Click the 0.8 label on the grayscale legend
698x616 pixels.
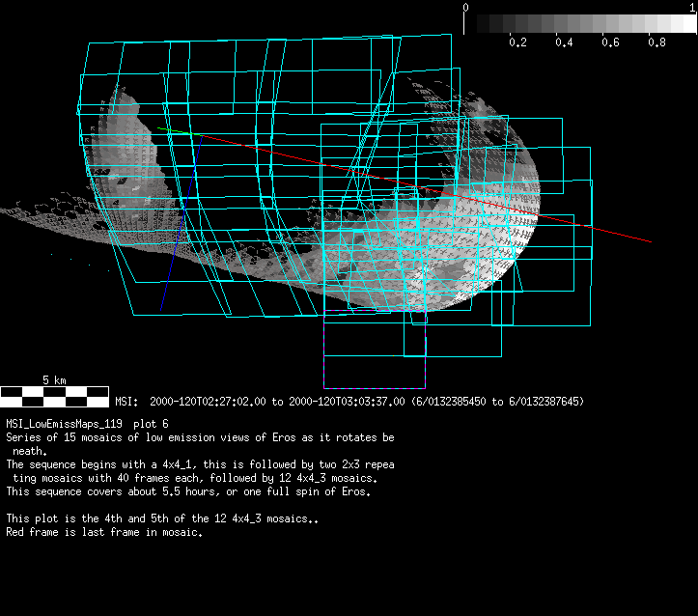(x=656, y=43)
